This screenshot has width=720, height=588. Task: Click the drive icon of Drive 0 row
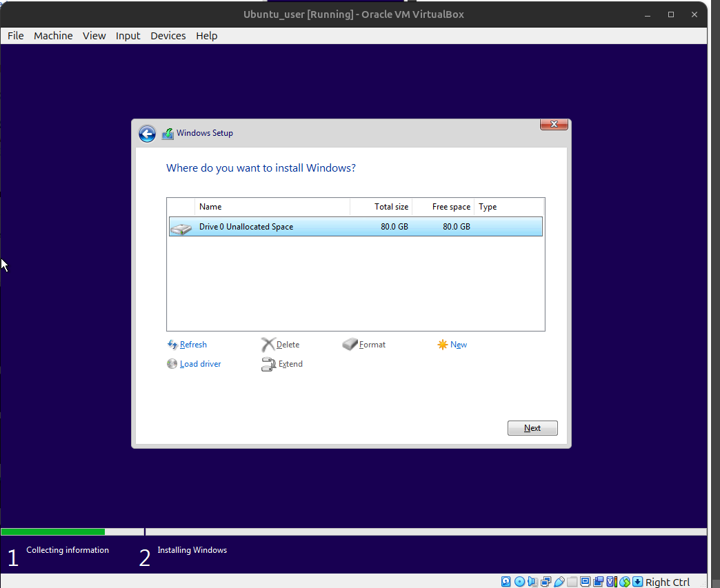(x=181, y=228)
